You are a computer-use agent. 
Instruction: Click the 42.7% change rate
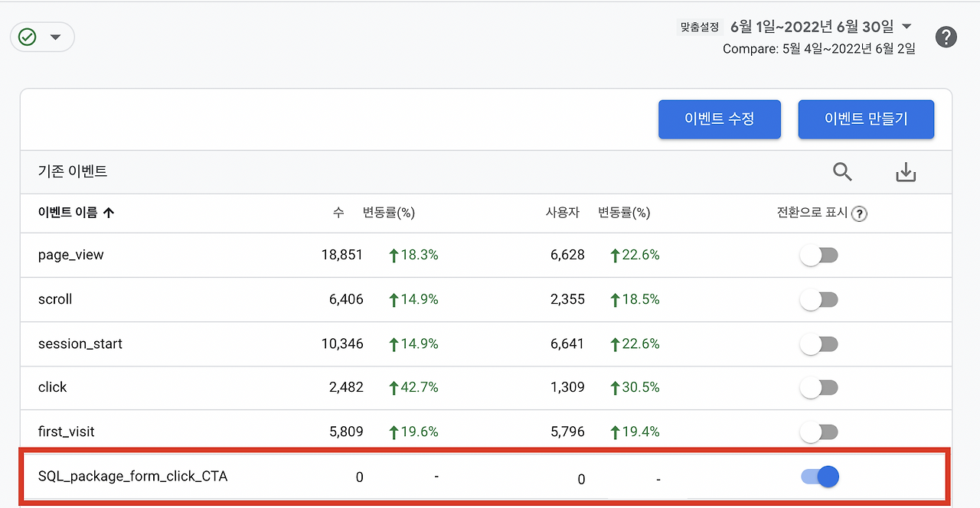[413, 387]
